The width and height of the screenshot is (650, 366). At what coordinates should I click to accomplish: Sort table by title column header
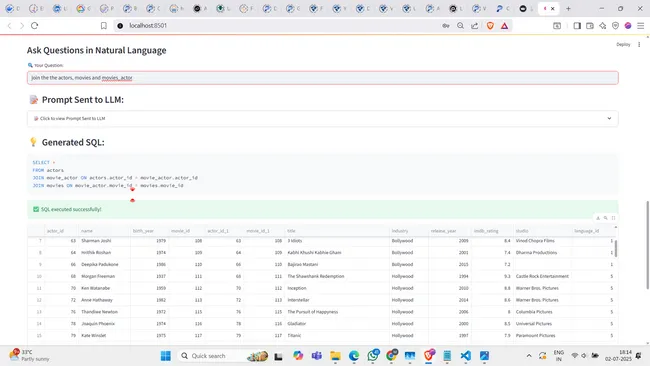(337, 231)
